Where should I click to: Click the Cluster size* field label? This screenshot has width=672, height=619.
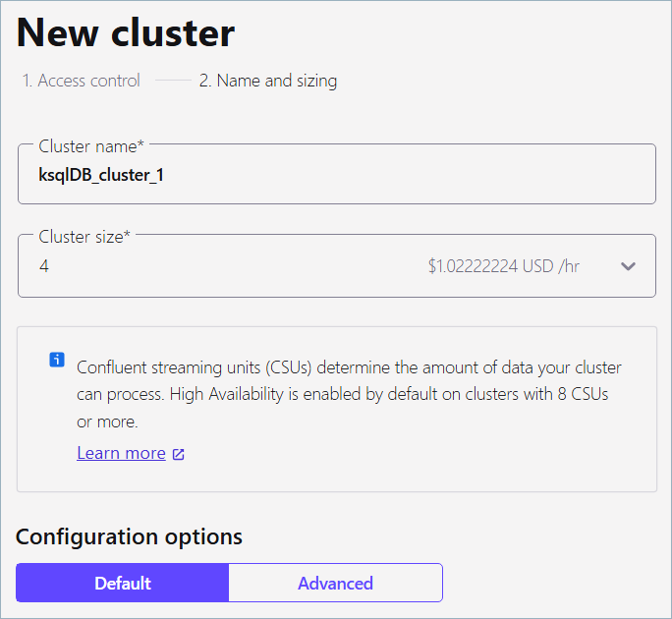click(x=84, y=236)
